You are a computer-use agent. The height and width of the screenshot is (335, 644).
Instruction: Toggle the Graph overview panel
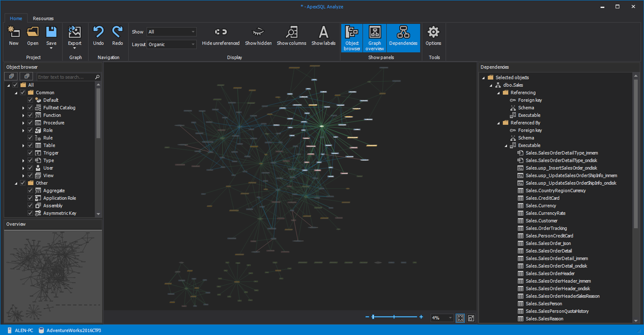click(375, 38)
